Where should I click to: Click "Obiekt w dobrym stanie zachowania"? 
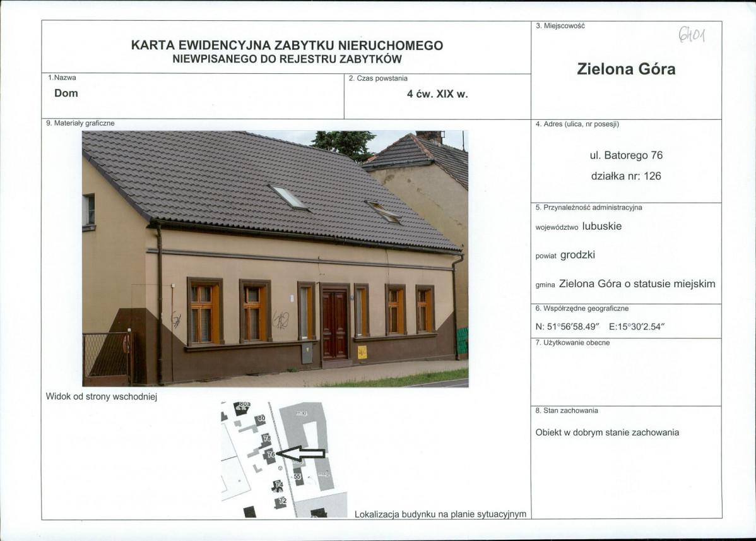point(607,432)
